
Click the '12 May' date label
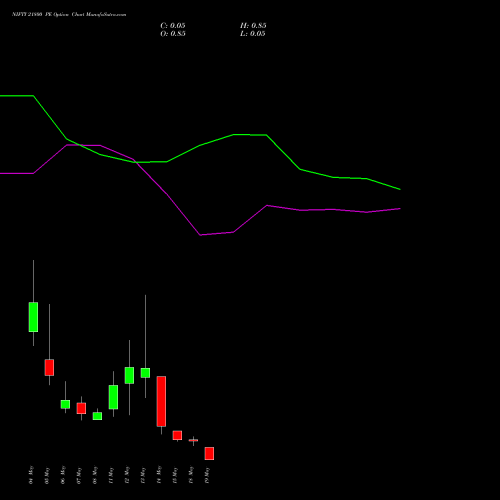click(x=127, y=475)
